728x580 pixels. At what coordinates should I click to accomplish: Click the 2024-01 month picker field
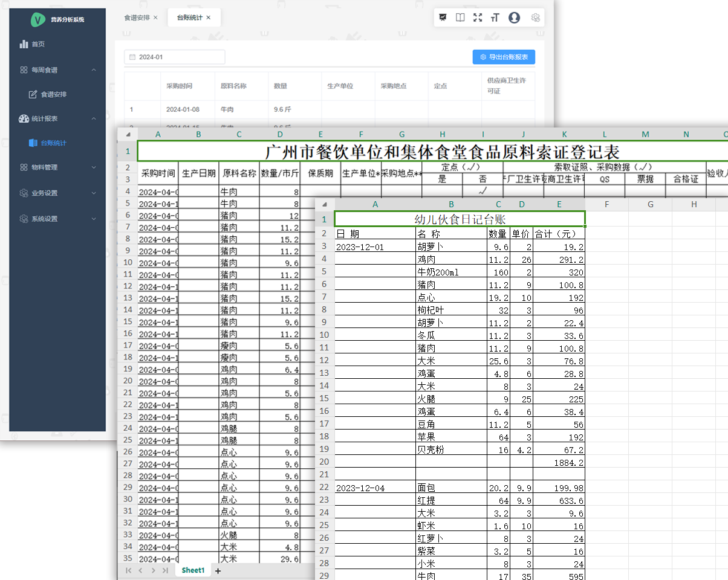tap(175, 57)
